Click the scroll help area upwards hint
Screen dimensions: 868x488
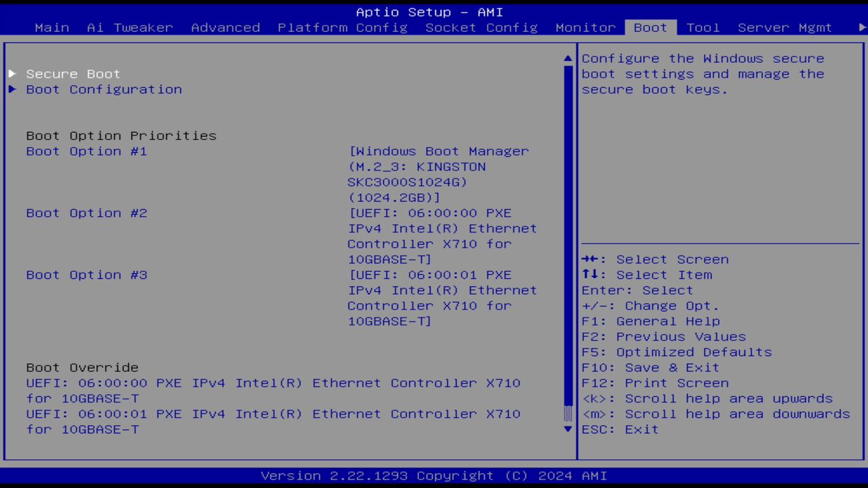(x=707, y=399)
